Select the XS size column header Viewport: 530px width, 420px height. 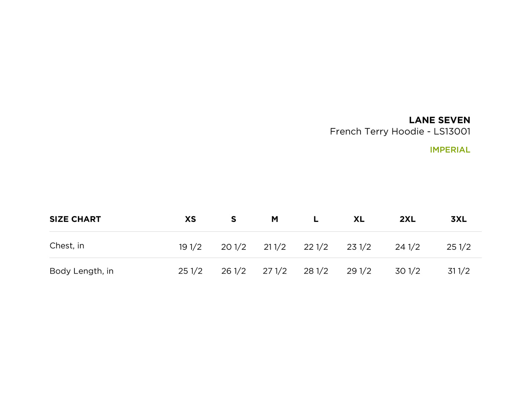tap(190, 219)
